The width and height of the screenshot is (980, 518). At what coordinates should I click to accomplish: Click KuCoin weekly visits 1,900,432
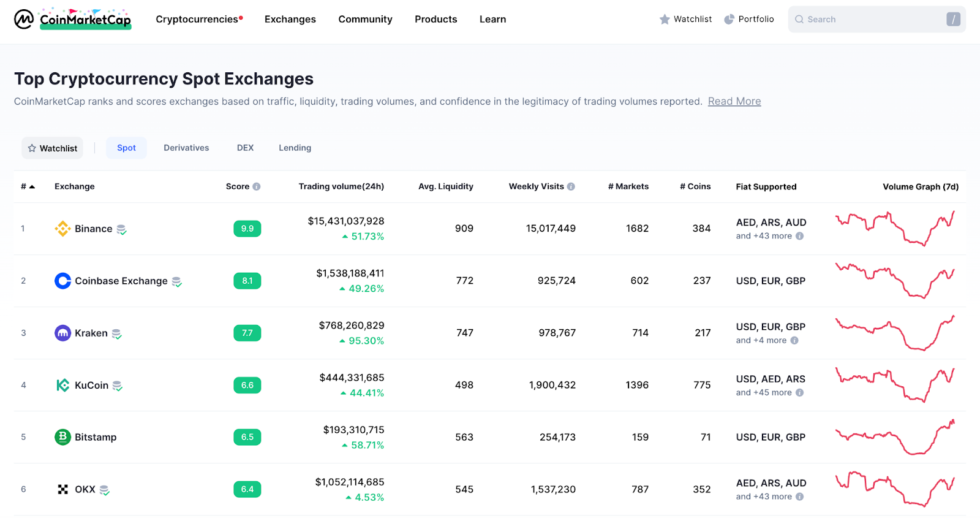click(x=552, y=385)
